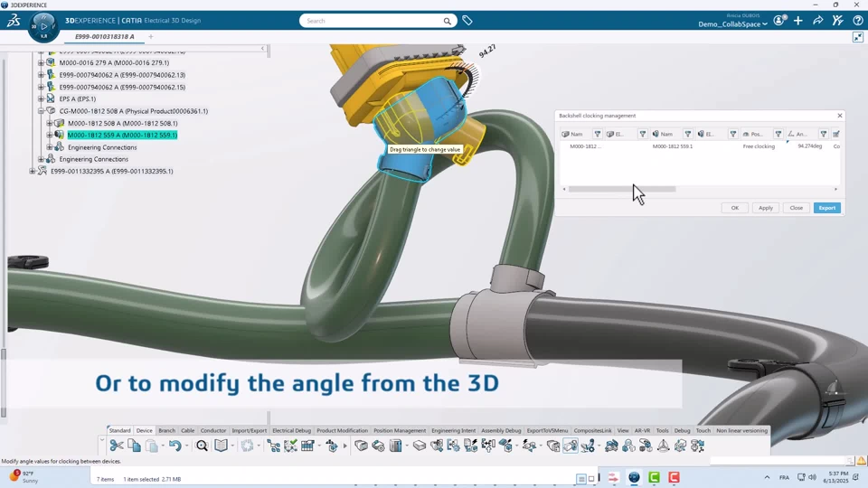Click the last icon in Device toolbar
This screenshot has width=868, height=488.
[x=697, y=446]
